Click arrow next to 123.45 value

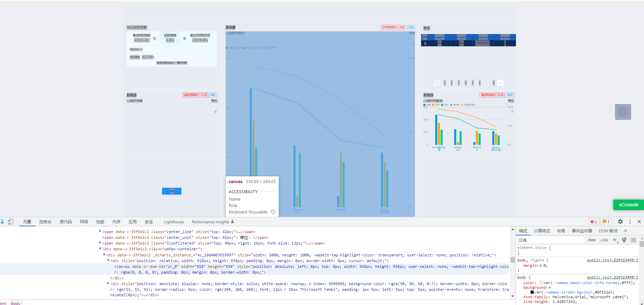point(154,57)
